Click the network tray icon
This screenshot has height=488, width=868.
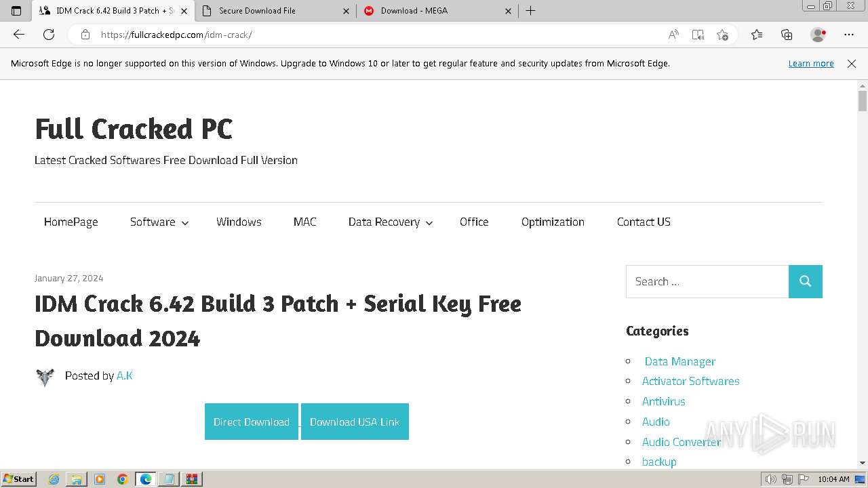pos(787,479)
